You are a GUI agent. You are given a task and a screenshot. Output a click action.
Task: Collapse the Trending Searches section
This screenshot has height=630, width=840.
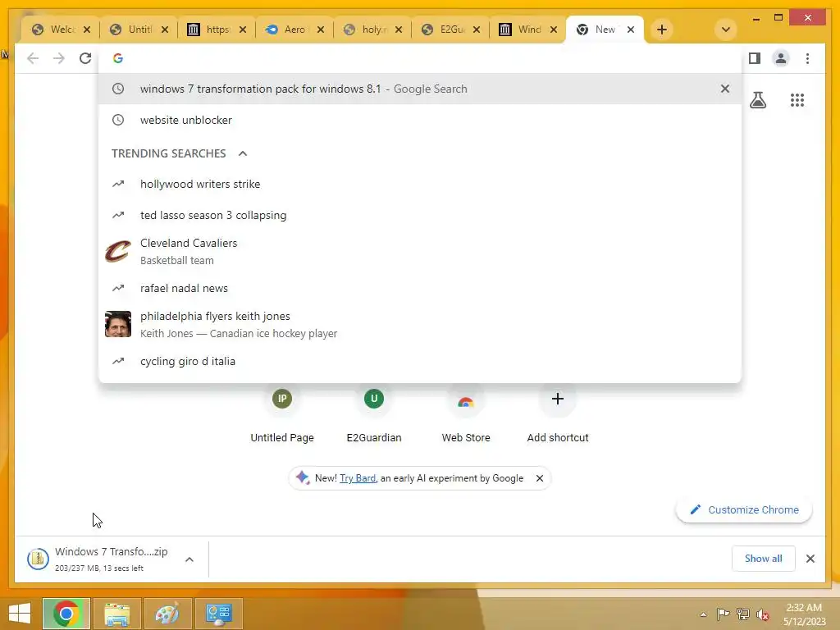point(243,153)
